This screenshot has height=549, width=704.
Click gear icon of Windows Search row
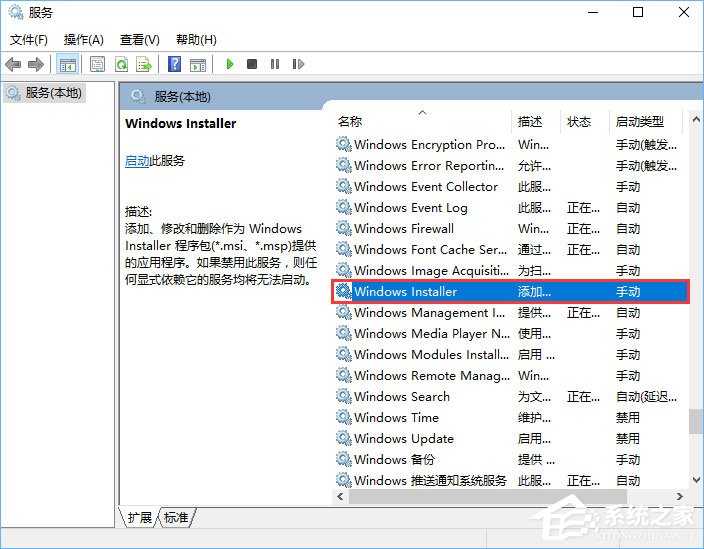(x=343, y=396)
